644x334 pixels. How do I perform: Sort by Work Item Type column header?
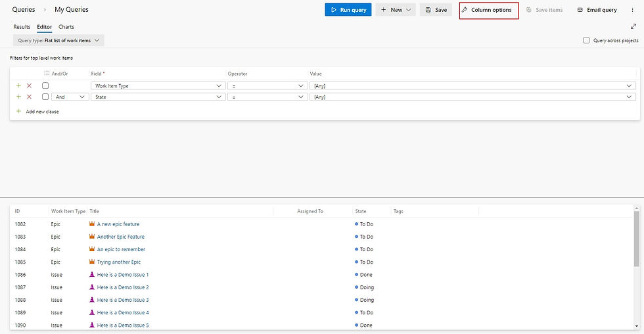pyautogui.click(x=68, y=211)
